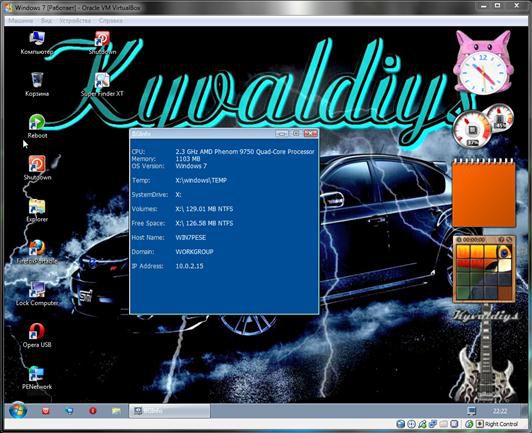The height and width of the screenshot is (433, 532).
Task: Click VirtualBox display status icon
Action: pyautogui.click(x=454, y=424)
